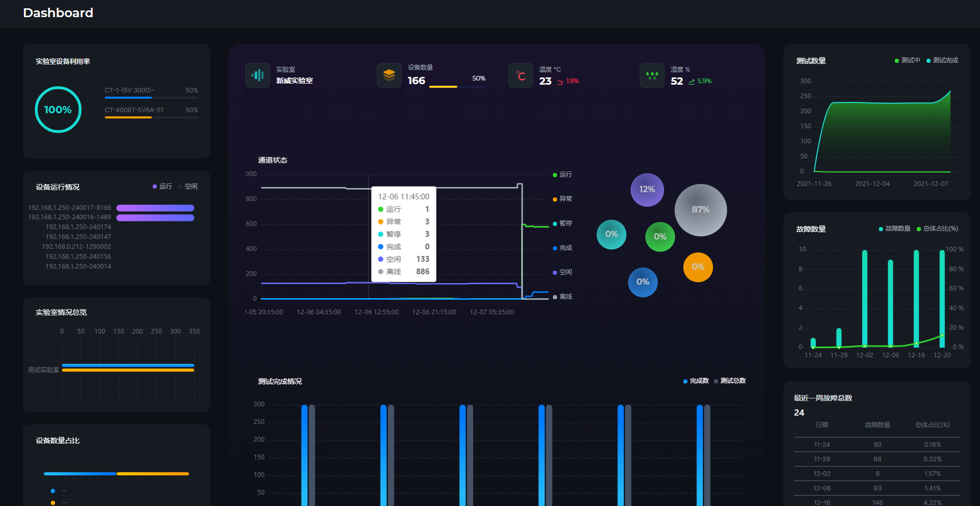This screenshot has width=980, height=506.
Task: Click the CT-1-(5V 3000)- progress bar
Action: click(x=151, y=98)
